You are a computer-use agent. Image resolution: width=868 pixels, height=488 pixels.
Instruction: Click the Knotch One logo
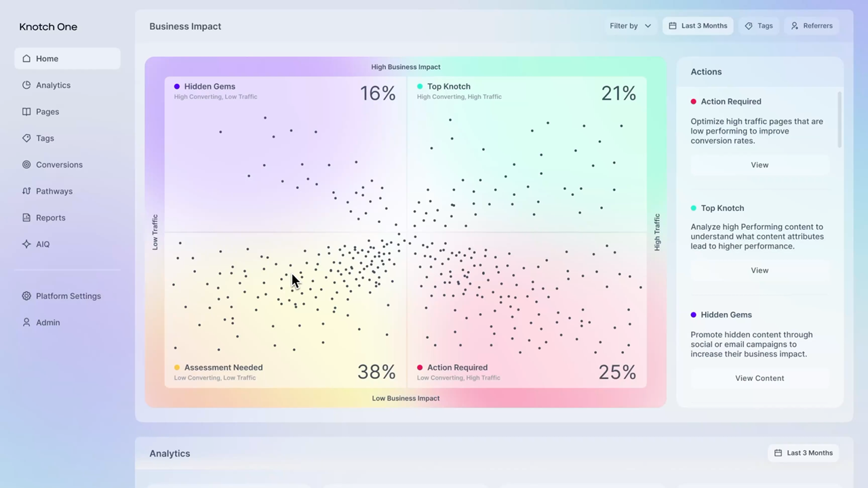(48, 27)
